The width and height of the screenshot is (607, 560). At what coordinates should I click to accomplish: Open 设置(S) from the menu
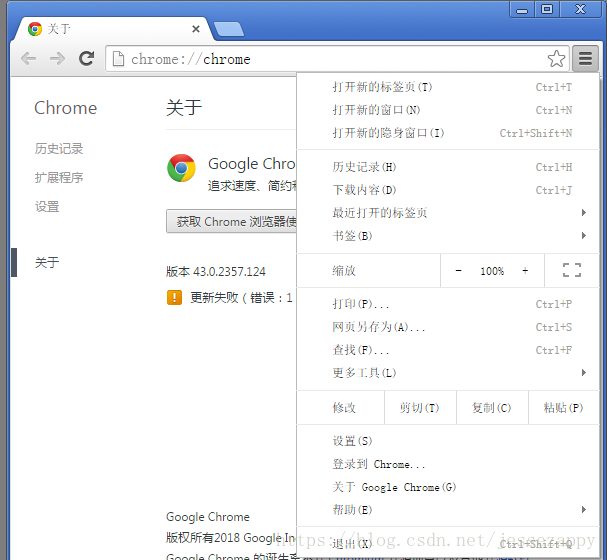[x=448, y=441]
